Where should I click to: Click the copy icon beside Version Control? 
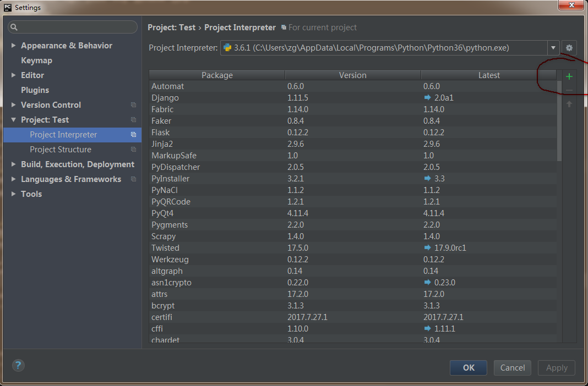(133, 105)
